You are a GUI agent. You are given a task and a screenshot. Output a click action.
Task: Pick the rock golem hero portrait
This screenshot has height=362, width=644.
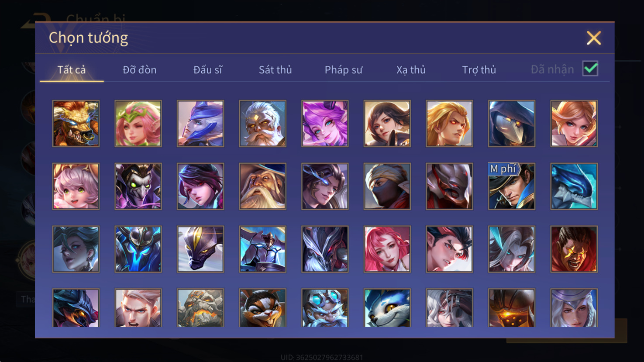200,308
